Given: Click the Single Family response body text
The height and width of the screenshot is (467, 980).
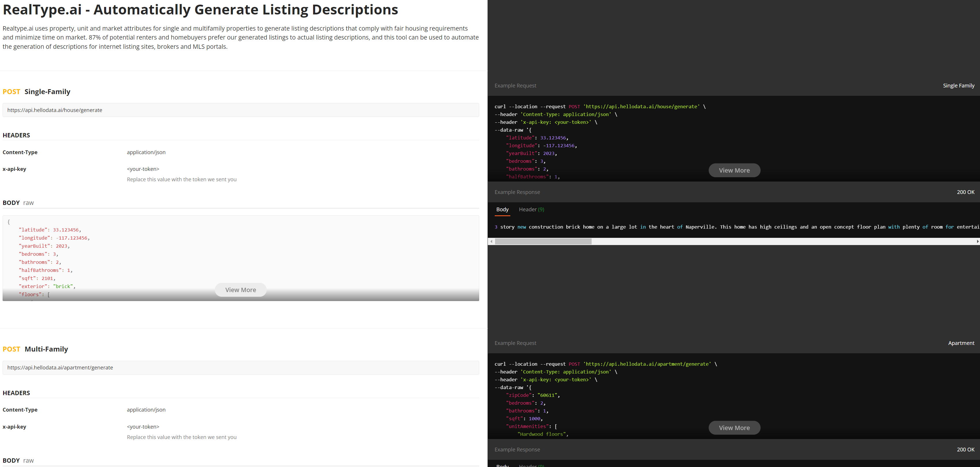Looking at the screenshot, I should (737, 227).
